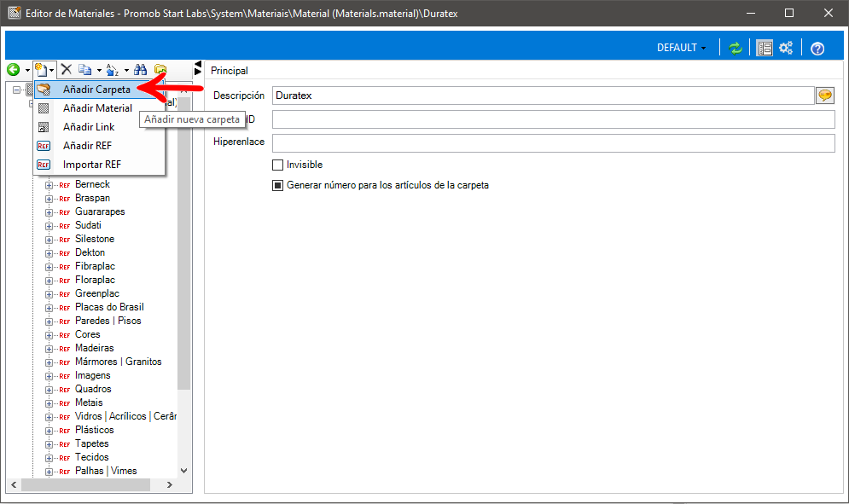This screenshot has width=849, height=504.
Task: Open the gears settings icon
Action: [786, 48]
